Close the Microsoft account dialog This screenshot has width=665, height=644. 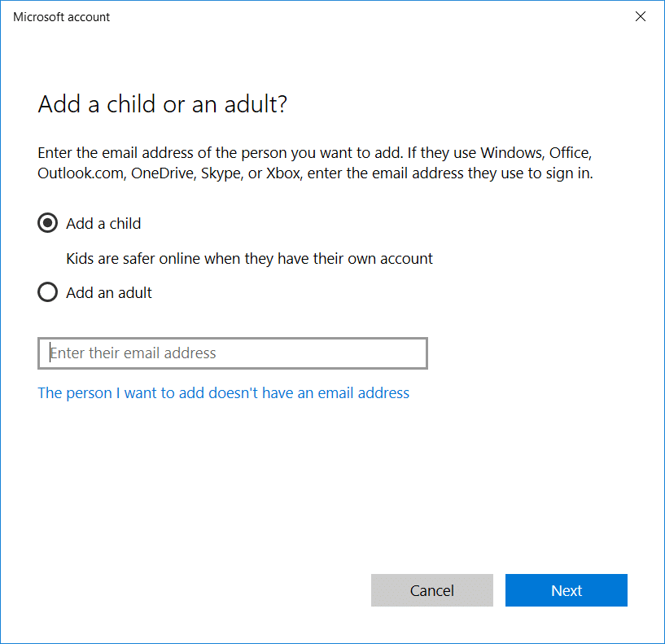tap(641, 17)
